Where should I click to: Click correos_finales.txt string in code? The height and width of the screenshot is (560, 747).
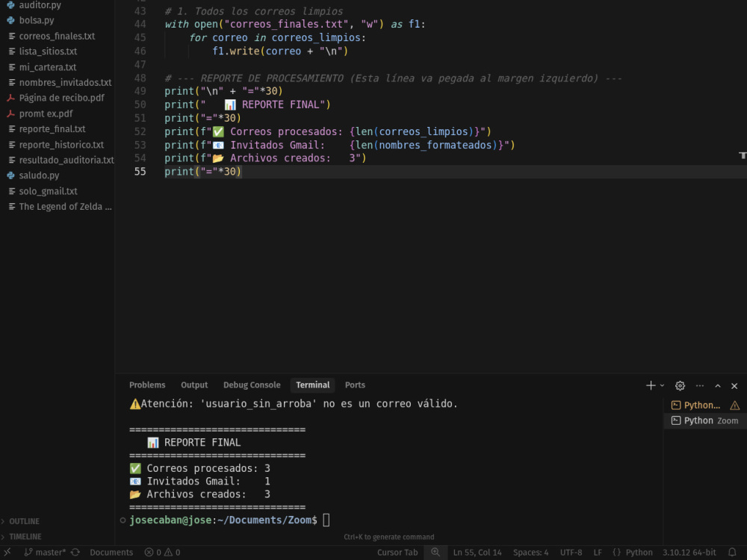click(x=286, y=25)
